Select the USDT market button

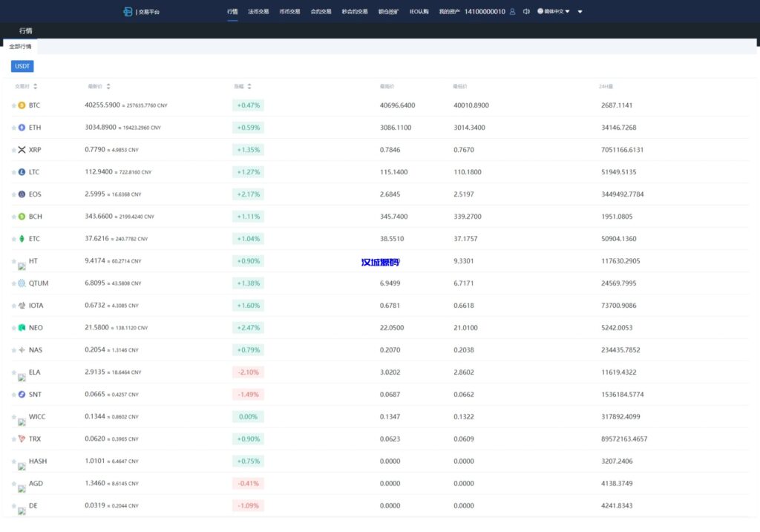tap(22, 66)
